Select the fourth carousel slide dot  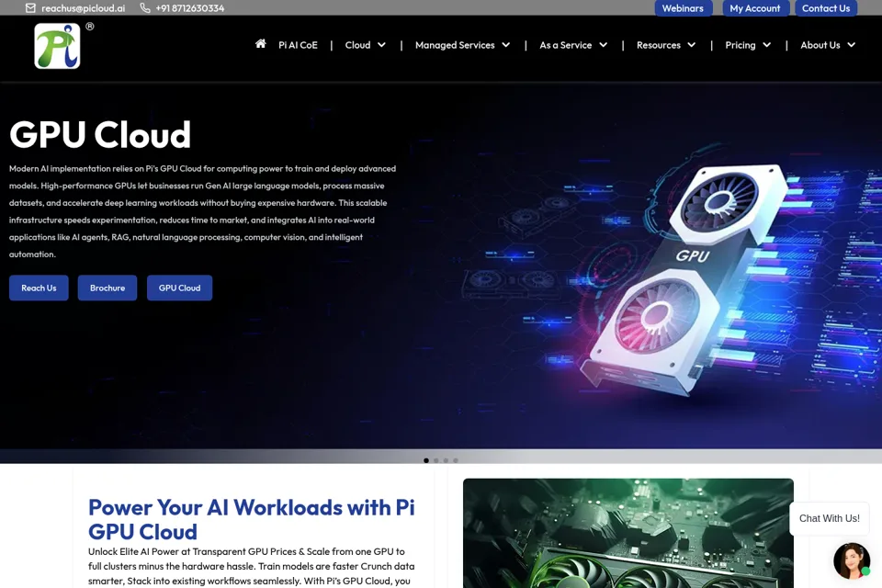click(456, 460)
